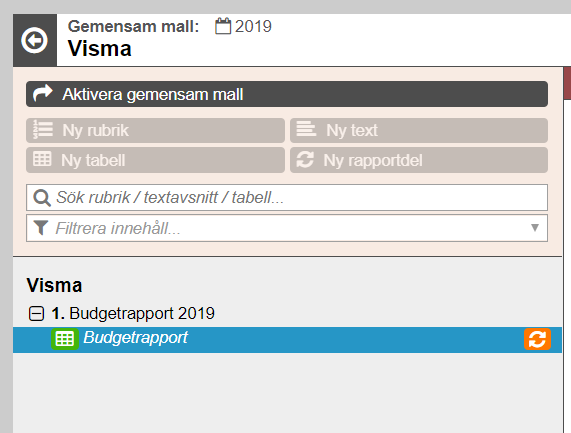571x433 pixels.
Task: Click the Ny rubrik button
Action: point(155,130)
